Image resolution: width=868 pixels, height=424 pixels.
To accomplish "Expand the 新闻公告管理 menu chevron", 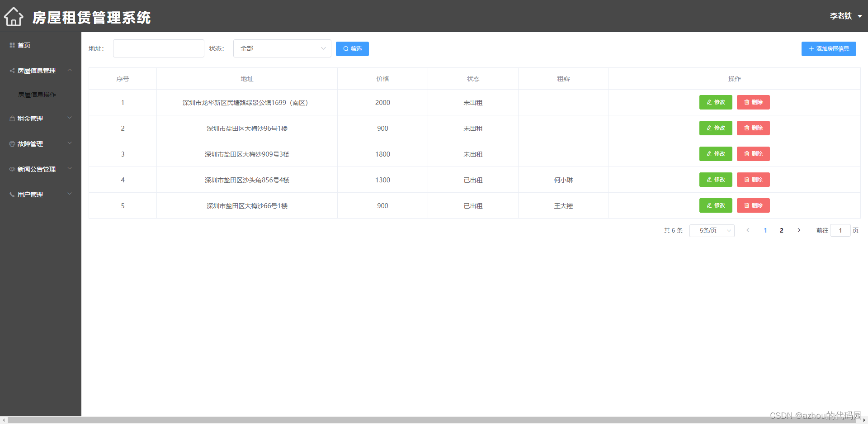I will 70,169.
